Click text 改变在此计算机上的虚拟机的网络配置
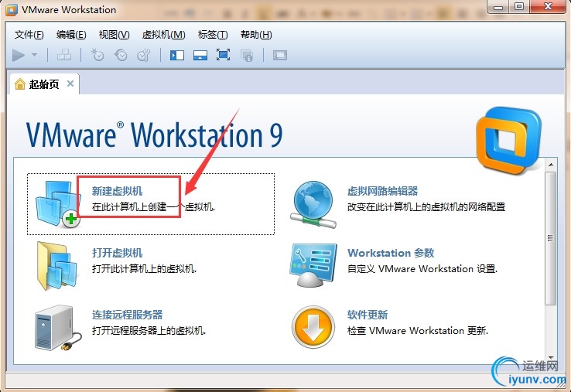This screenshot has height=392, width=571. click(426, 207)
